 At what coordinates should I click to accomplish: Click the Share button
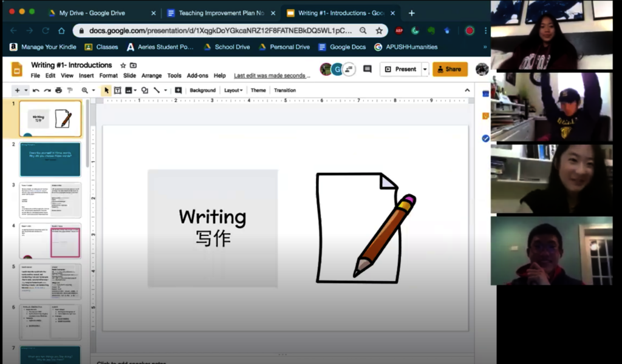[449, 69]
